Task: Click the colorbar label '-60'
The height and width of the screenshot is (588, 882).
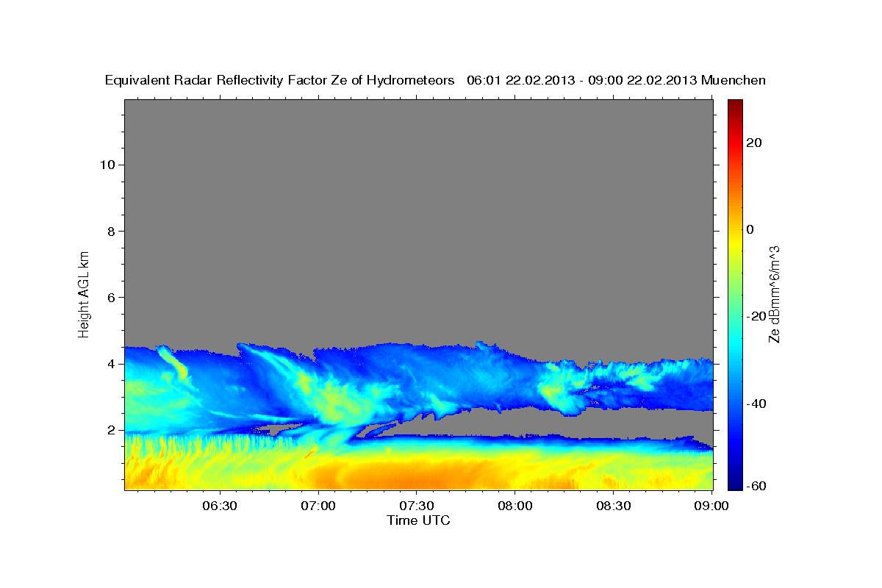Action: point(755,486)
